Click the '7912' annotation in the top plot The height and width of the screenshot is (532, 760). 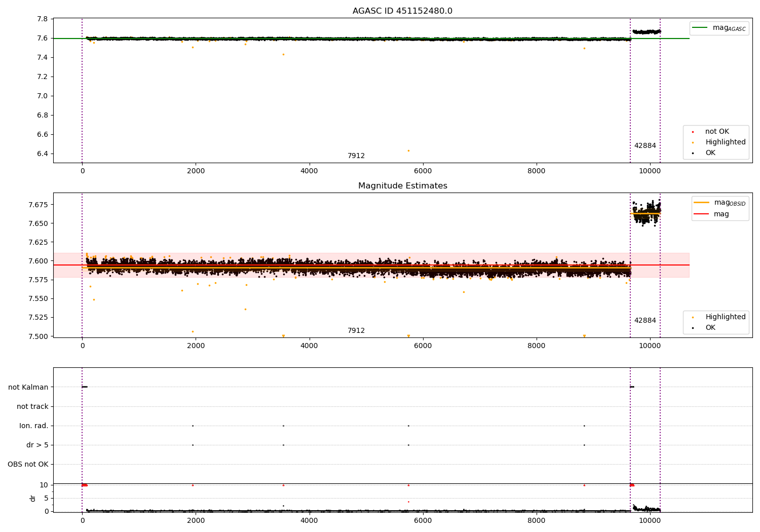pyautogui.click(x=356, y=156)
